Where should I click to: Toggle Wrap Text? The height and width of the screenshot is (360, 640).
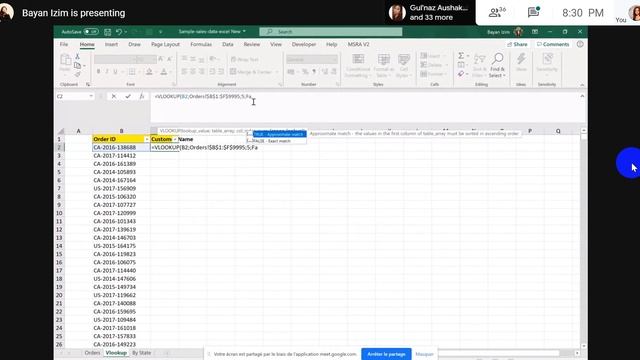click(x=245, y=60)
